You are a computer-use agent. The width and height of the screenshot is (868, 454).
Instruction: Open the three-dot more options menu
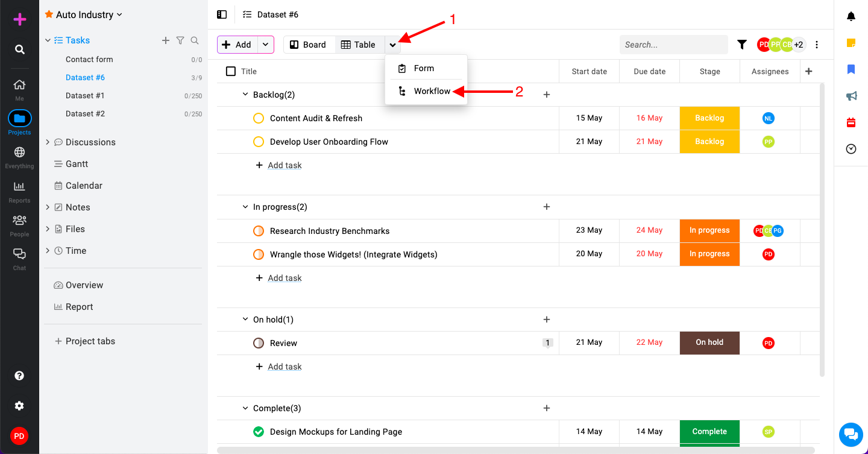pos(817,45)
